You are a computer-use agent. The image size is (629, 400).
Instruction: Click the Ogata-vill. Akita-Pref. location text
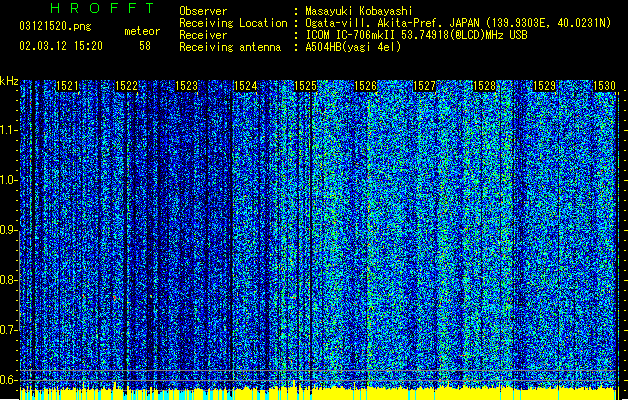[x=458, y=23]
